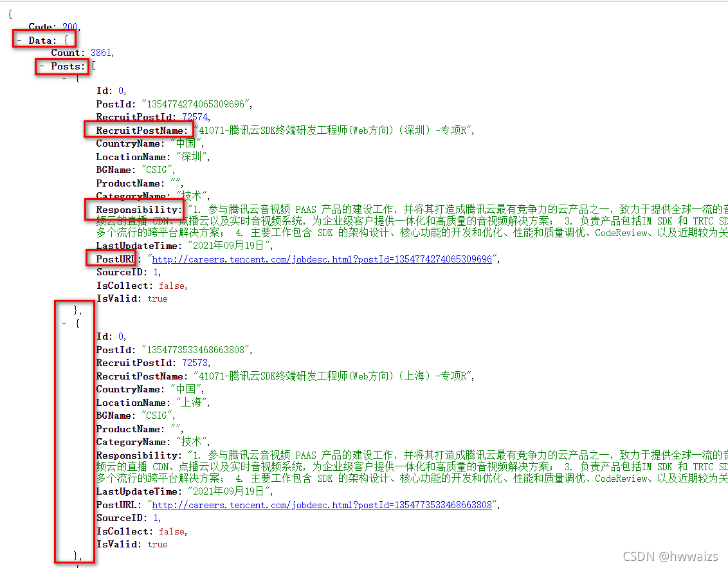
Task: Click CountryName "中国" in the 深圳 post
Action: 186,143
